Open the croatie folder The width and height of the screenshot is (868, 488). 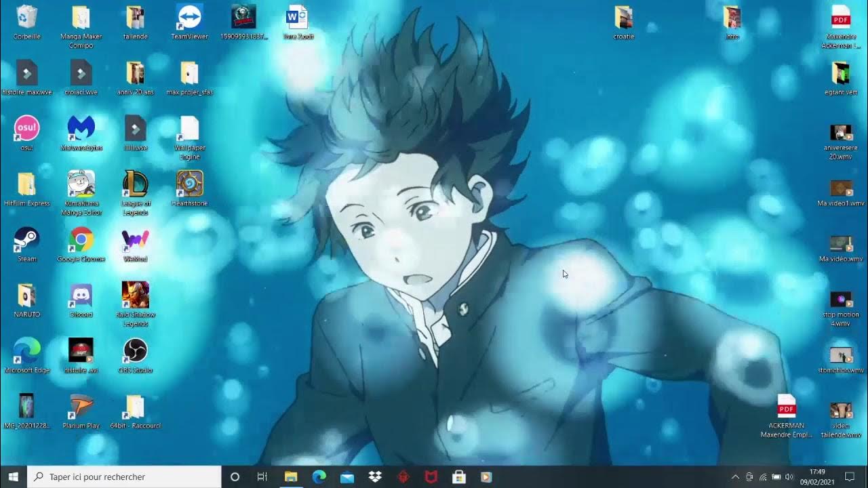623,22
